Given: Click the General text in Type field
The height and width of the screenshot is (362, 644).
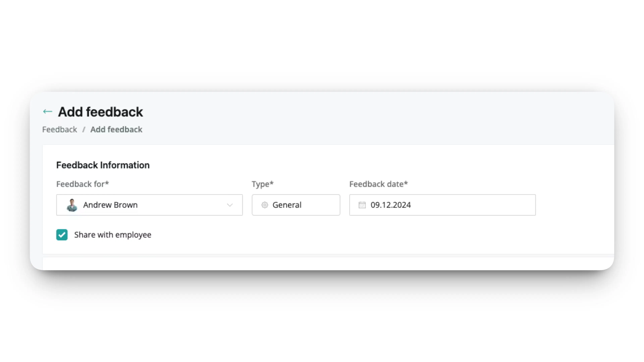Looking at the screenshot, I should (287, 205).
